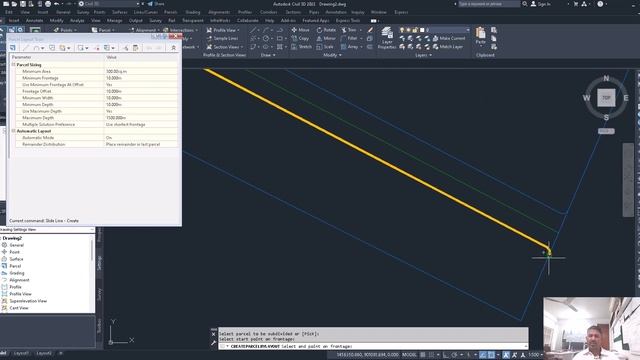Toggle Use Maximum Depth value
Viewport: 640px width, 360px height.
(x=141, y=111)
